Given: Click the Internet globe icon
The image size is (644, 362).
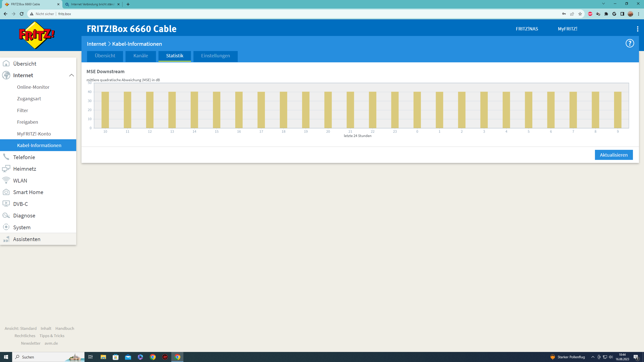Looking at the screenshot, I should [6, 75].
